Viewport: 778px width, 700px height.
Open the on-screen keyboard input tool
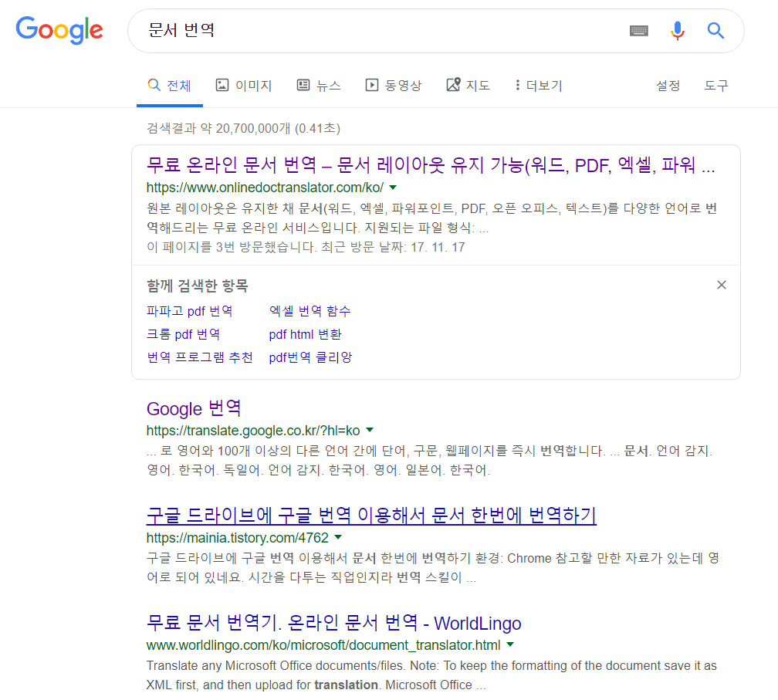point(638,31)
